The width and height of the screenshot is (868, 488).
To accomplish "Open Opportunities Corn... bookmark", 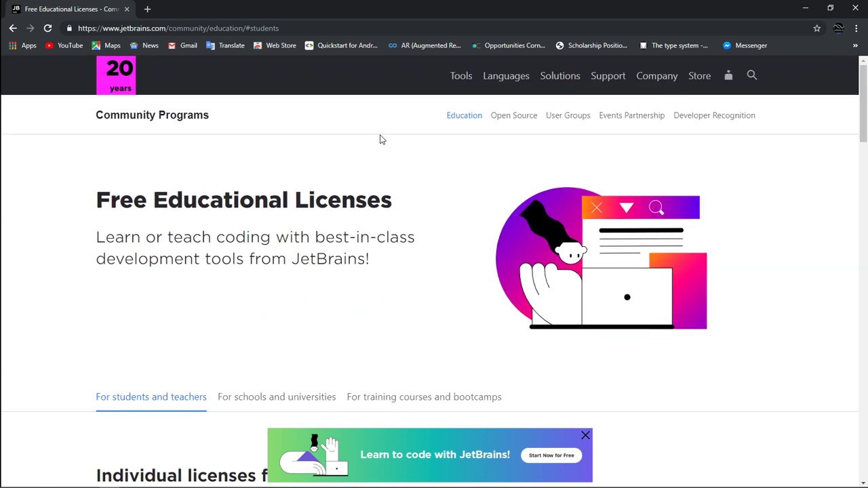I will click(508, 45).
